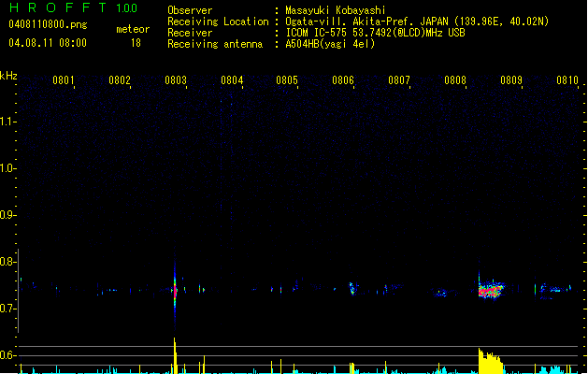Click the 0.9 kHz frequency tick label
Screen dimensions: 588x374
tap(7, 215)
